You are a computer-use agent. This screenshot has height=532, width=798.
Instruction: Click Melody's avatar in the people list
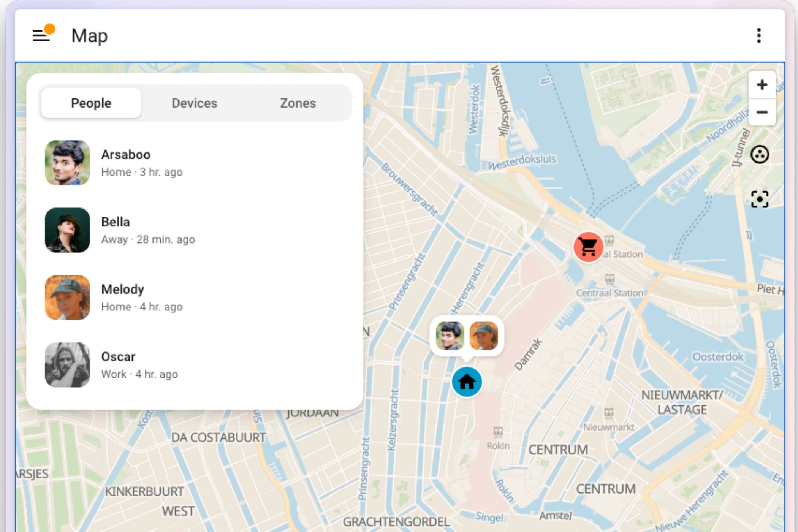coord(67,298)
